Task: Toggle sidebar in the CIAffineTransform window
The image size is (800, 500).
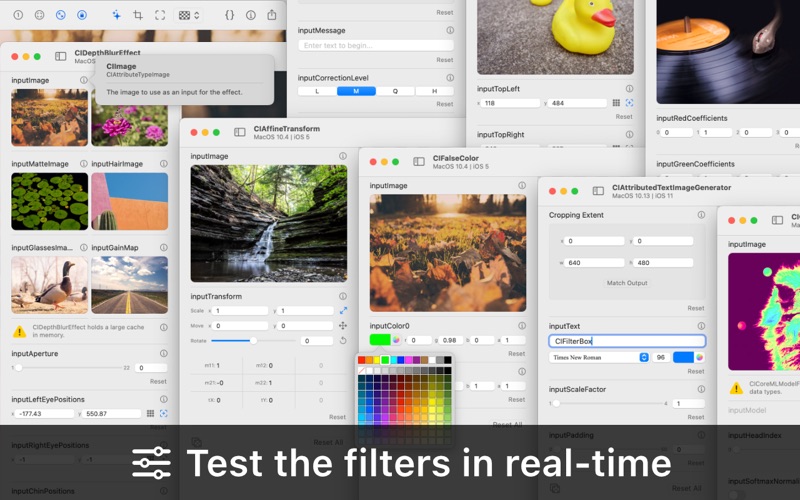Action: point(240,133)
